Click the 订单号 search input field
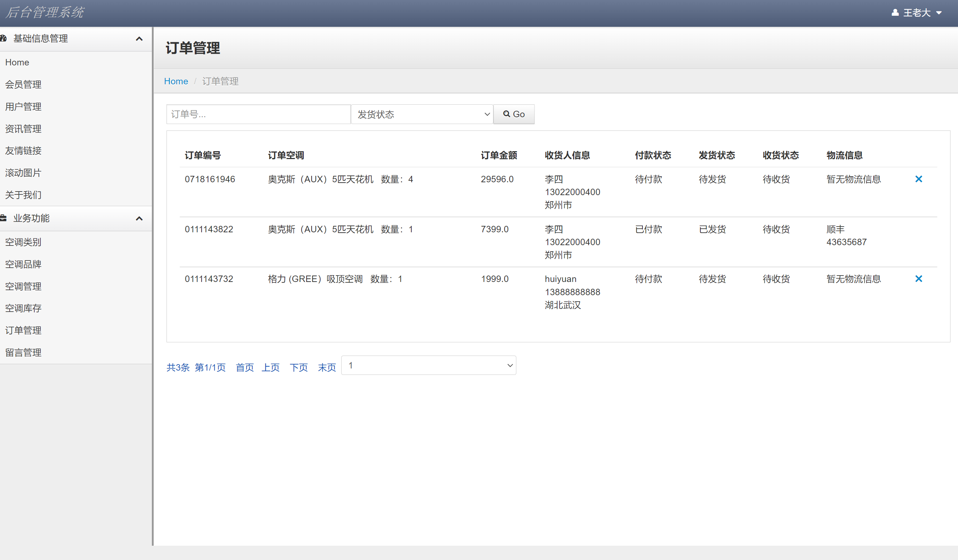The height and width of the screenshot is (560, 958). [258, 114]
